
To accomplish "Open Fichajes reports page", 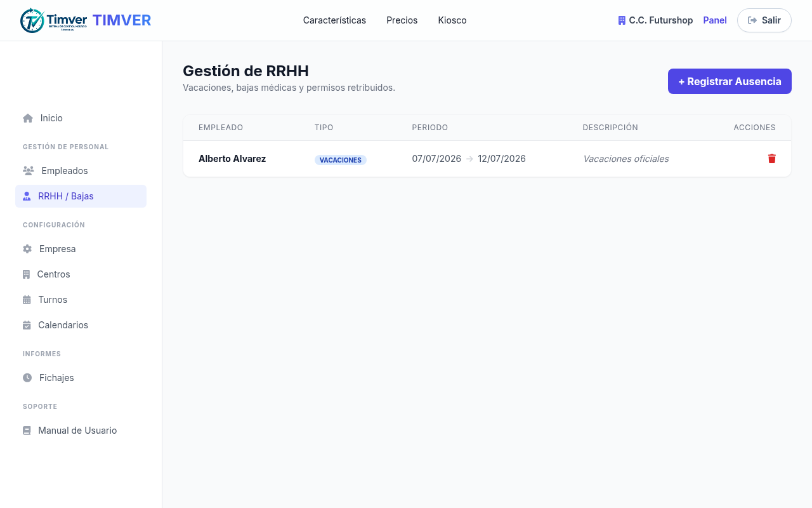I will 81,378.
